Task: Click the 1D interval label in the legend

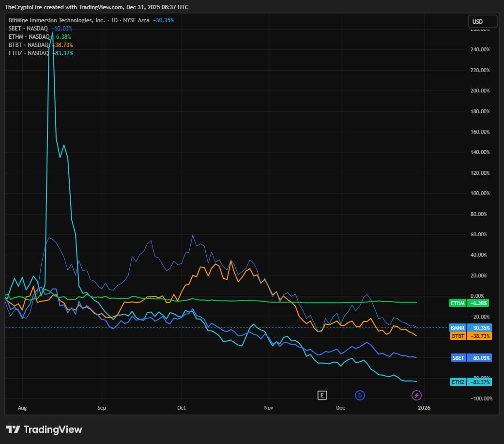Action: click(114, 20)
